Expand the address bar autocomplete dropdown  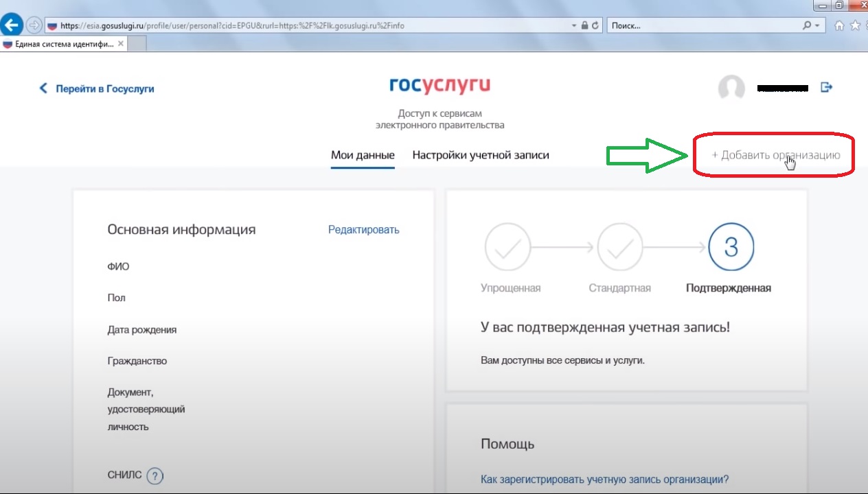(574, 26)
